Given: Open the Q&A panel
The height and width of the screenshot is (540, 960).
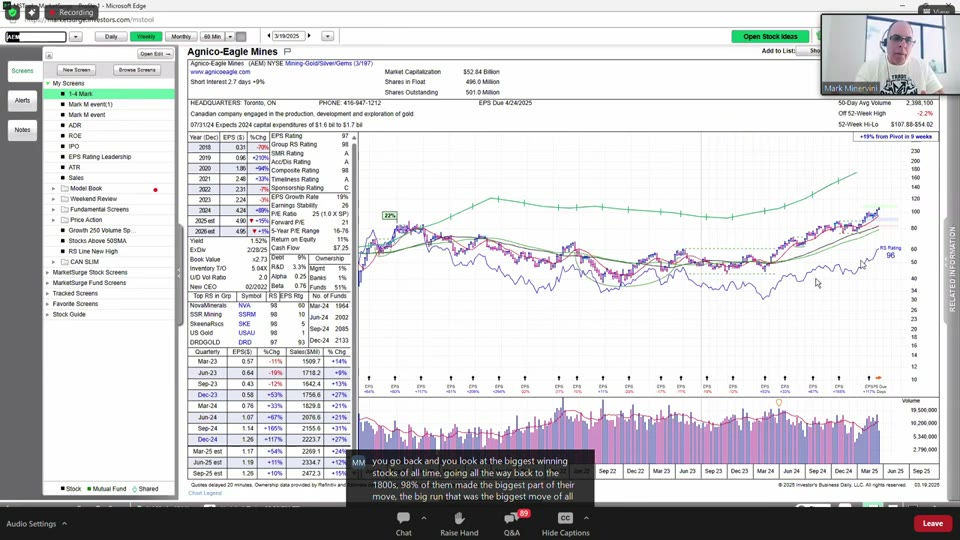Looking at the screenshot, I should (x=512, y=523).
